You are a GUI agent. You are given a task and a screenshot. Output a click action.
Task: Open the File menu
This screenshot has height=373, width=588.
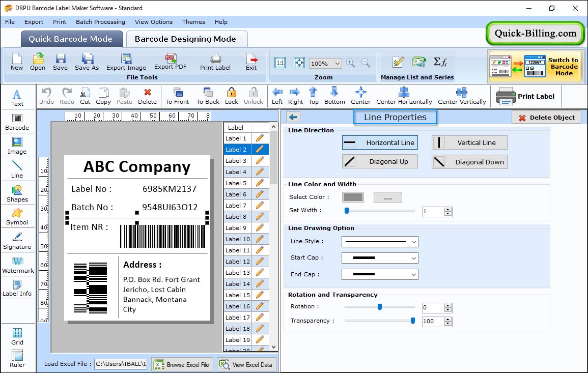tap(10, 22)
